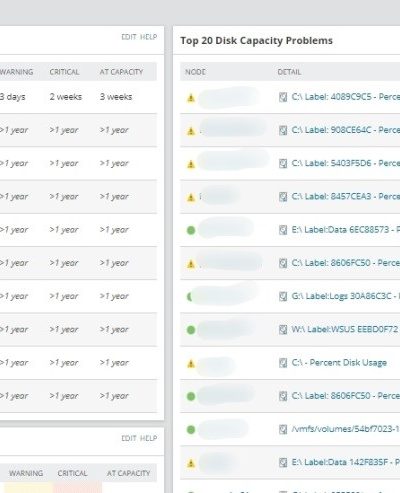Click the AT CAPACITY column header in upper table
This screenshot has width=400, height=493.
click(x=121, y=72)
